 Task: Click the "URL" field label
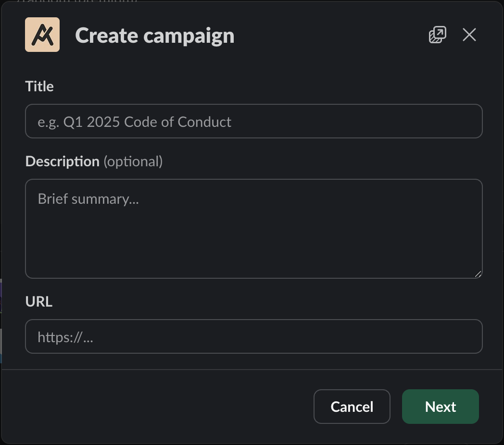(38, 302)
